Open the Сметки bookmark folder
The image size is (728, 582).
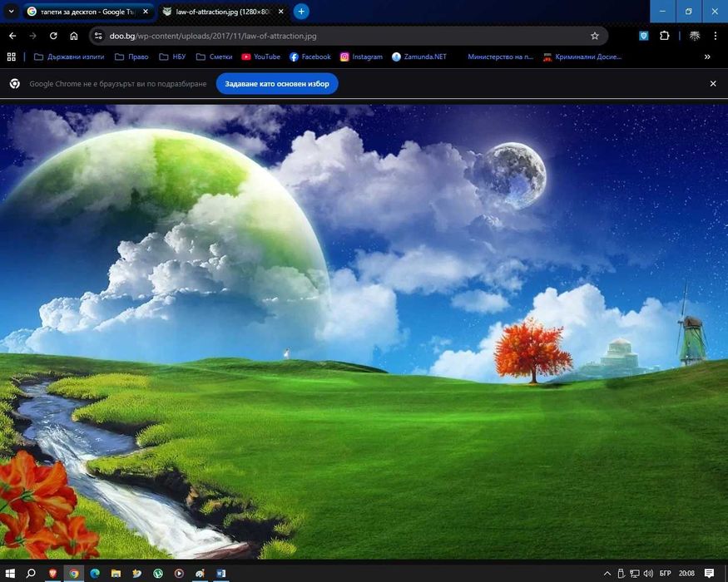pyautogui.click(x=215, y=57)
